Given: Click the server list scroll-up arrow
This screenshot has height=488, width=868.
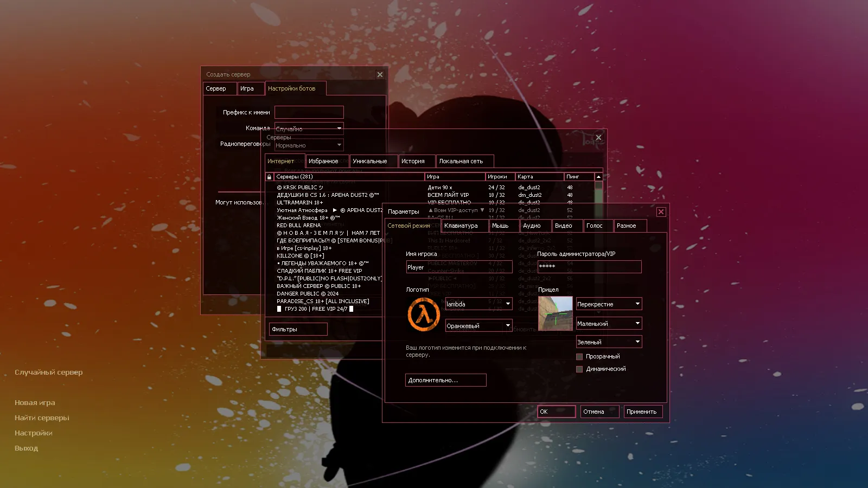Looking at the screenshot, I should coord(598,177).
